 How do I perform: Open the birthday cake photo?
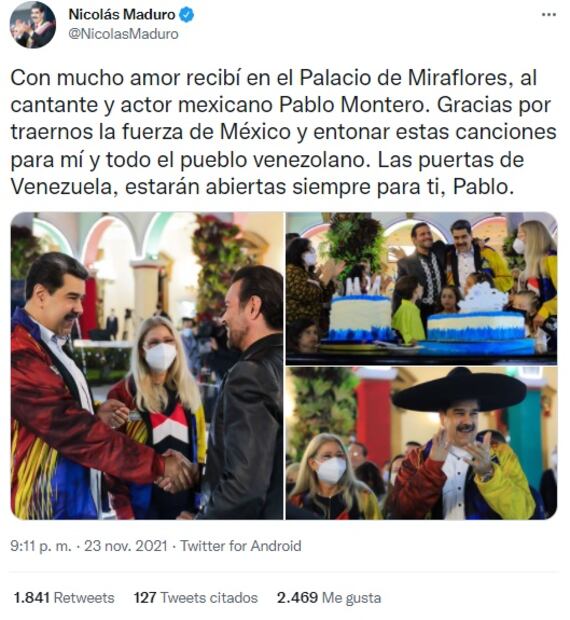point(421,288)
